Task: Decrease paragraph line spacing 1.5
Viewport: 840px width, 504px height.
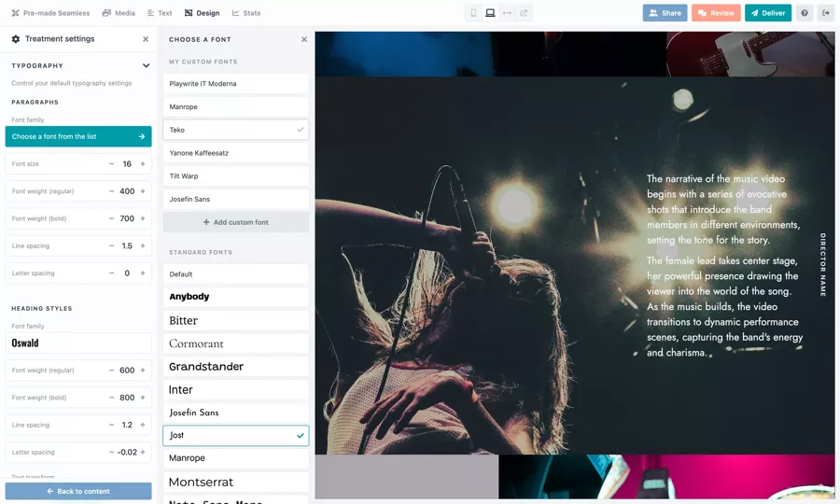Action: click(111, 245)
